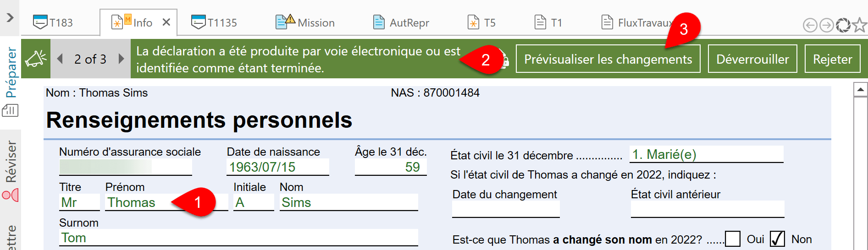Click the Date de naissance field

278,167
